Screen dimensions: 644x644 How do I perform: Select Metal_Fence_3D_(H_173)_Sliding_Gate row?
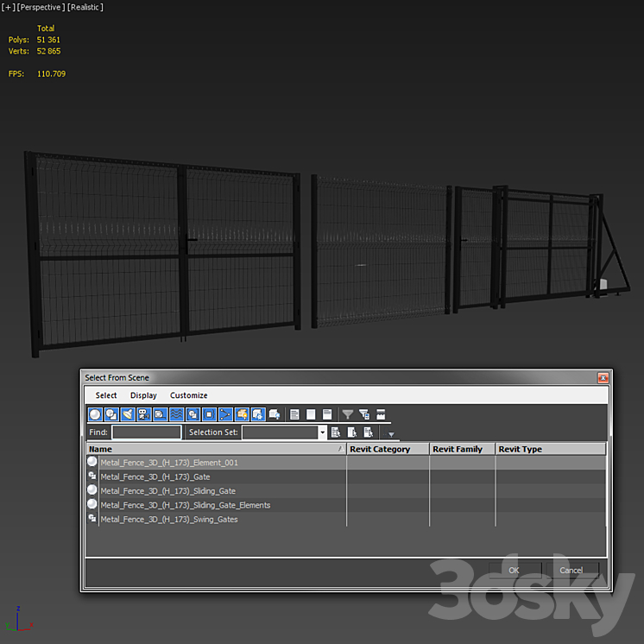click(x=346, y=491)
